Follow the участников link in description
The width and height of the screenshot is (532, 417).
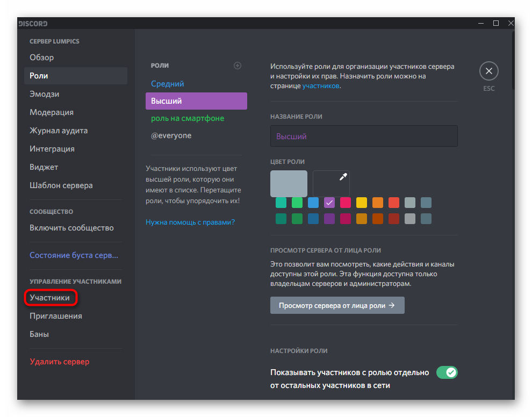[321, 85]
